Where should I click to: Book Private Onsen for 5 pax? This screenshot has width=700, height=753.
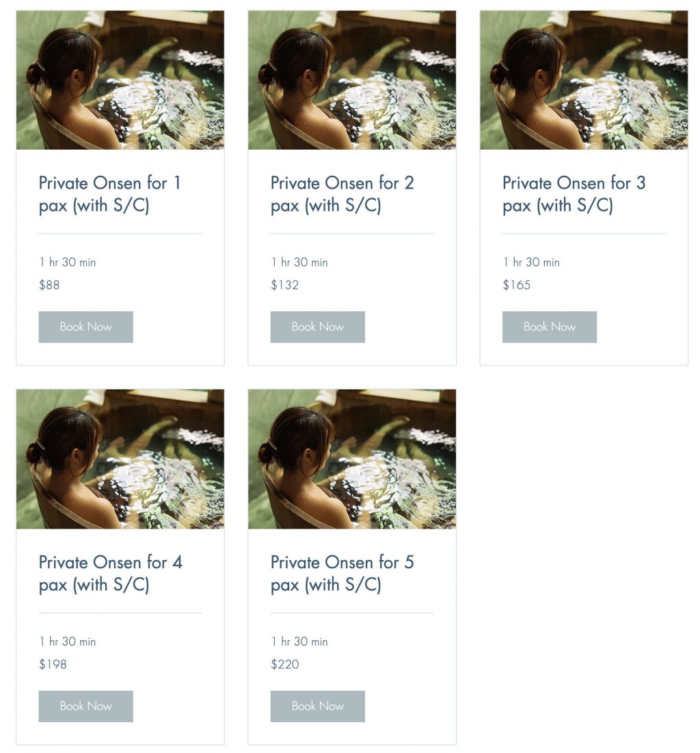coord(317,706)
